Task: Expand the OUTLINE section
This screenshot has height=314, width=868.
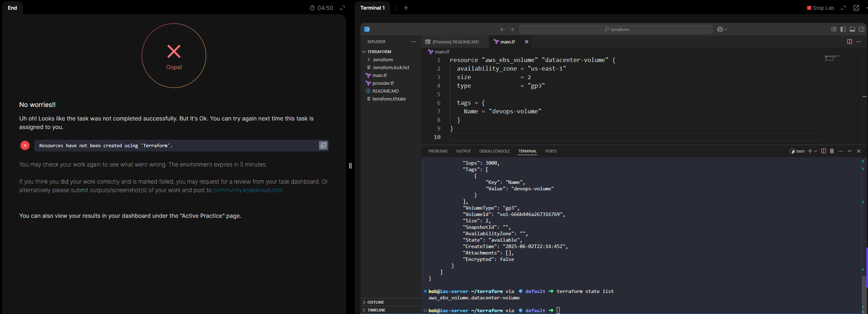Action: coord(375,302)
